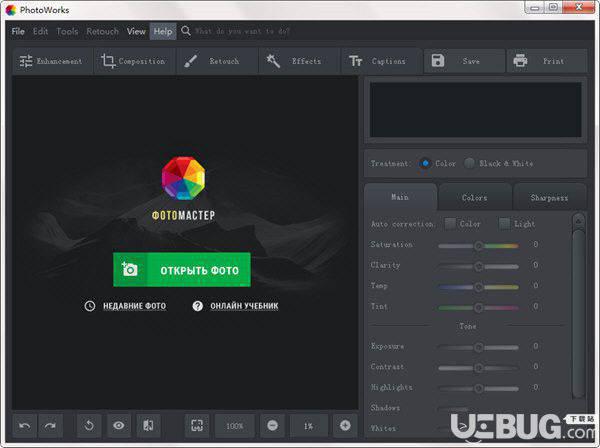The height and width of the screenshot is (448, 600).
Task: Open the Captions text tab
Action: click(x=382, y=61)
